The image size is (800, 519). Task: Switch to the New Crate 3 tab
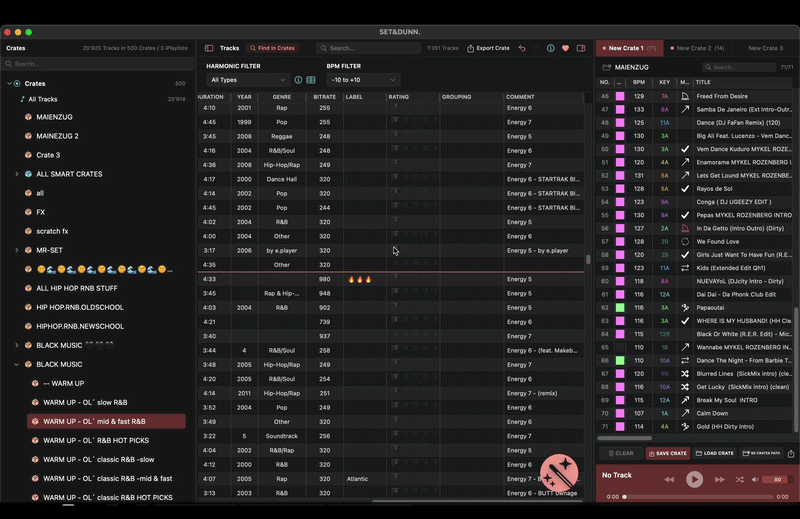click(765, 48)
